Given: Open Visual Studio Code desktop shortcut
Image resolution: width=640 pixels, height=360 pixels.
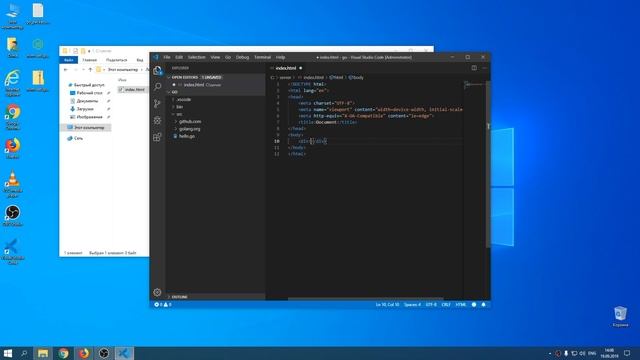Looking at the screenshot, I should [13, 251].
